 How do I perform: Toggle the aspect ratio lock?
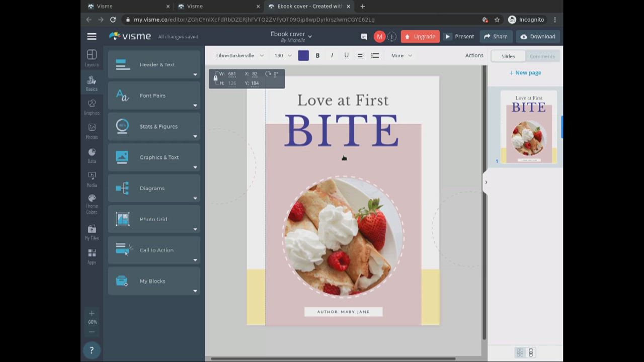(x=215, y=78)
